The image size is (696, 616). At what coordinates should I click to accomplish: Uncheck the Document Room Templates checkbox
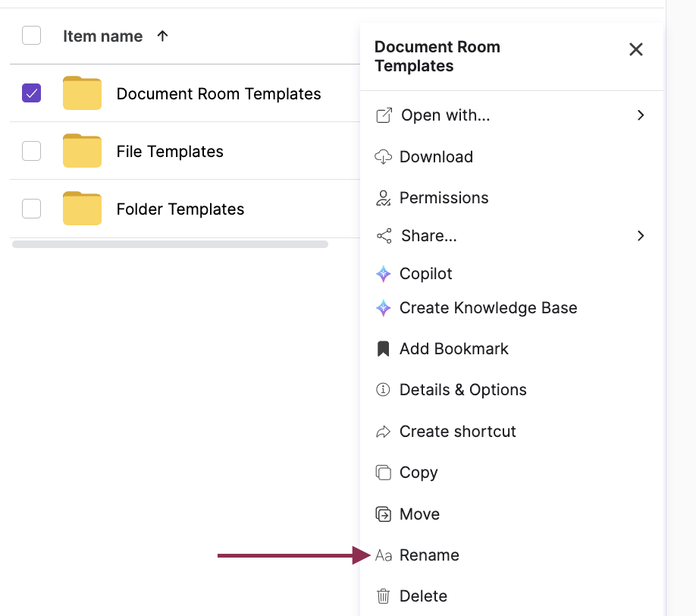pyautogui.click(x=31, y=93)
